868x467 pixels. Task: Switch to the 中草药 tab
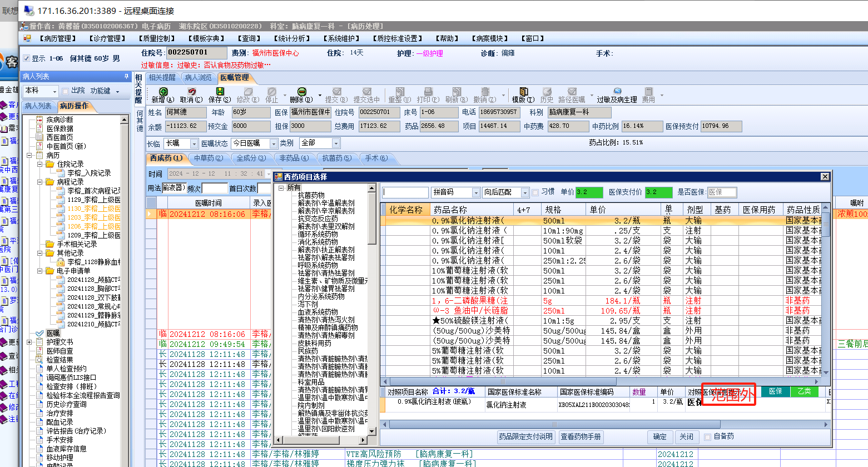(209, 158)
